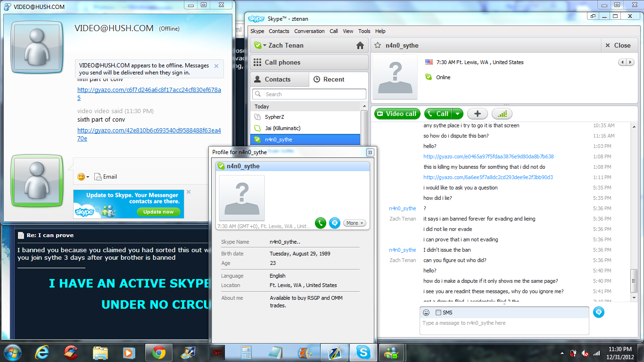Click the United States flag icon

tap(429, 62)
